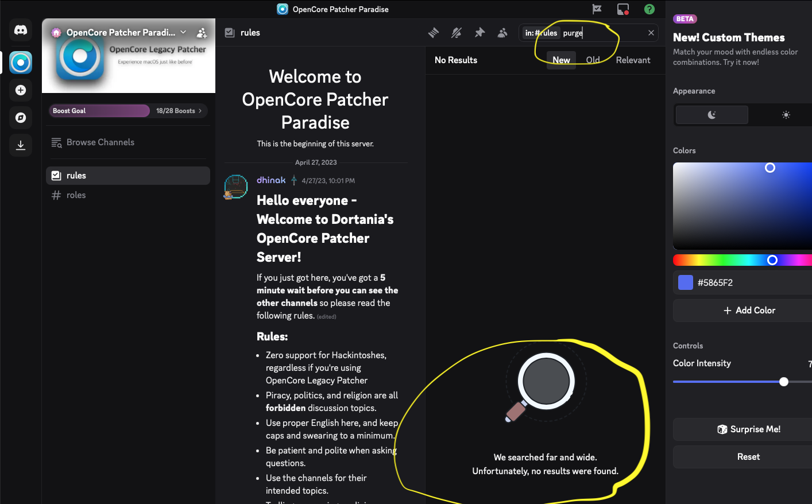Open the Explore servers compass icon
Viewport: 812px width, 504px height.
click(x=21, y=118)
